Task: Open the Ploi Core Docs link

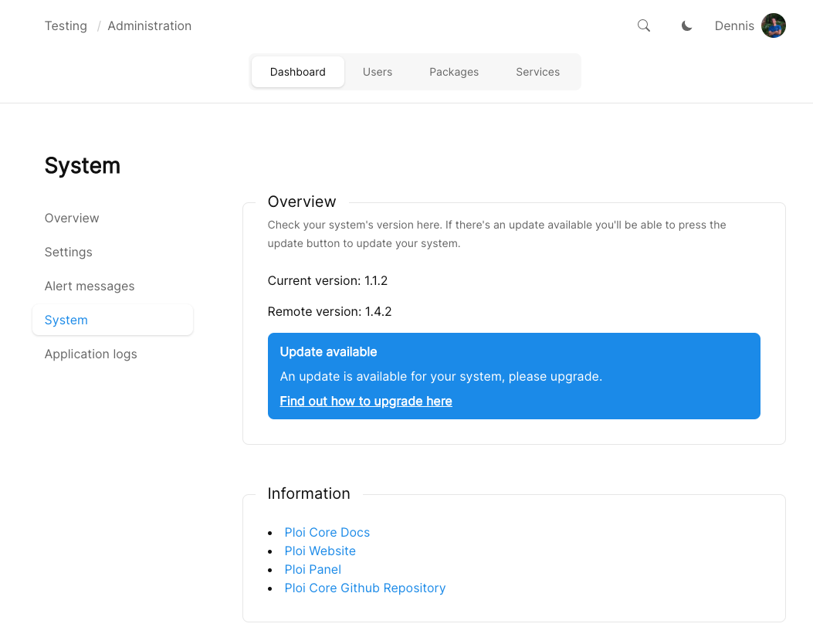Action: [327, 532]
